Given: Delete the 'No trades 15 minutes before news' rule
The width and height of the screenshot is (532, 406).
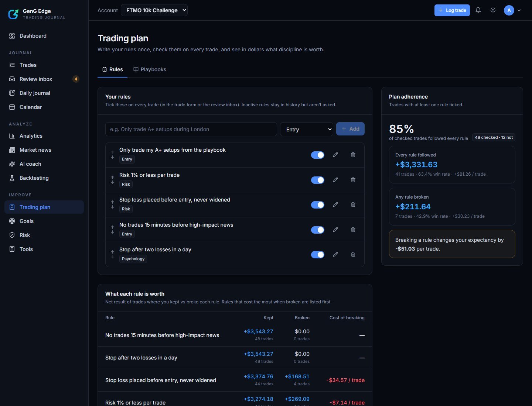Looking at the screenshot, I should pos(353,230).
